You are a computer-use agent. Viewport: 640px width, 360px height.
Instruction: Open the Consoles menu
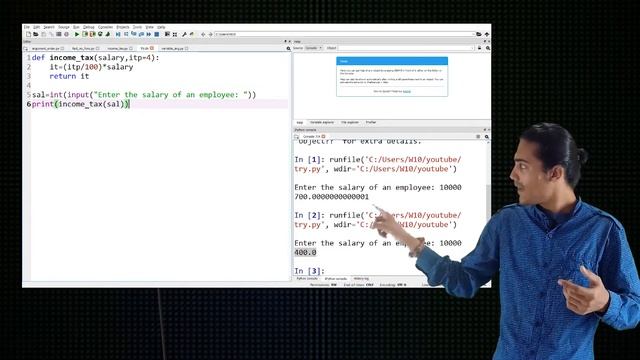(x=105, y=27)
